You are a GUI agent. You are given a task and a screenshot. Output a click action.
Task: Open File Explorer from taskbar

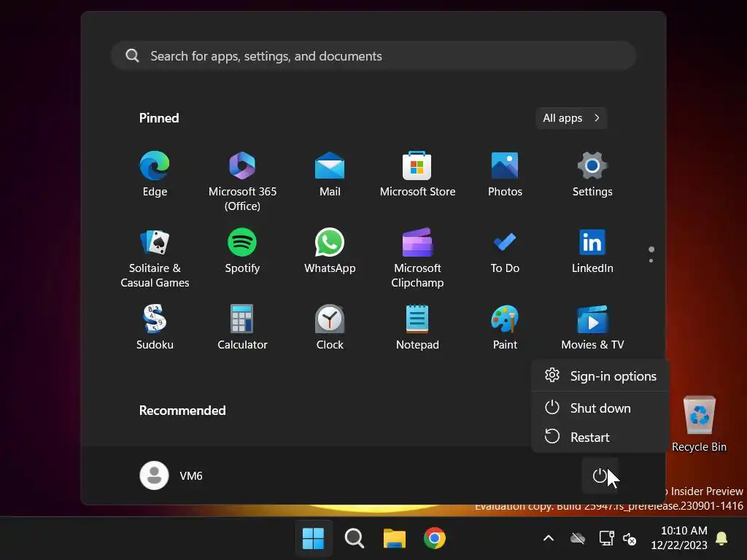(x=395, y=539)
